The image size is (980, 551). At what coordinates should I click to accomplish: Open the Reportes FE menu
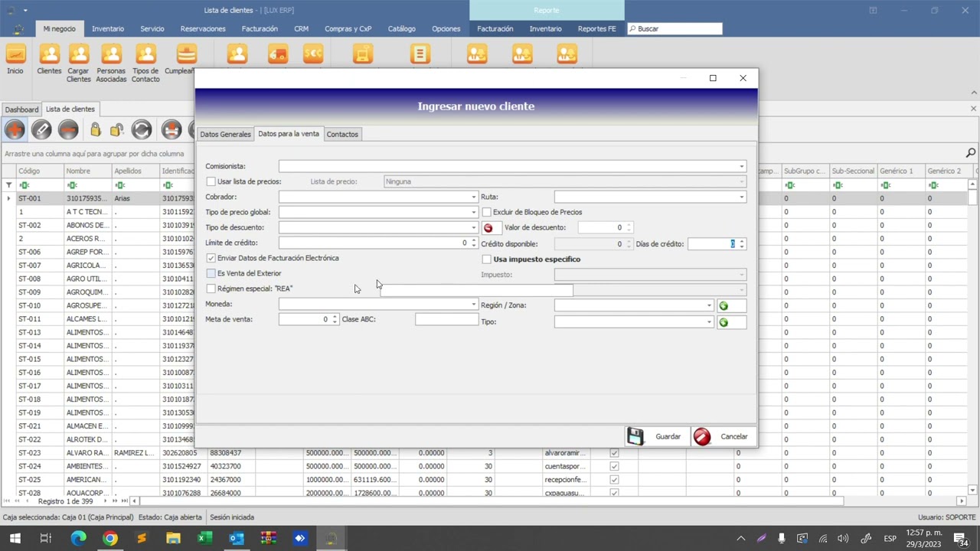596,28
